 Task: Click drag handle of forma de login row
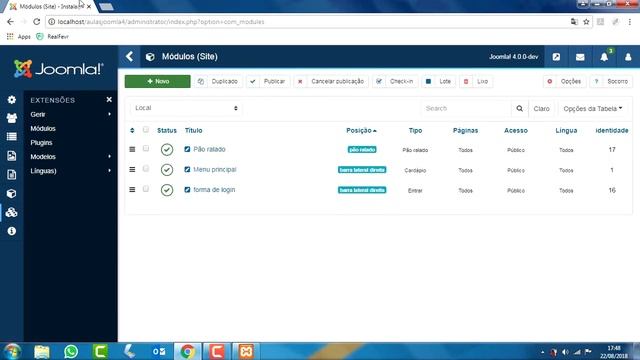tap(132, 190)
